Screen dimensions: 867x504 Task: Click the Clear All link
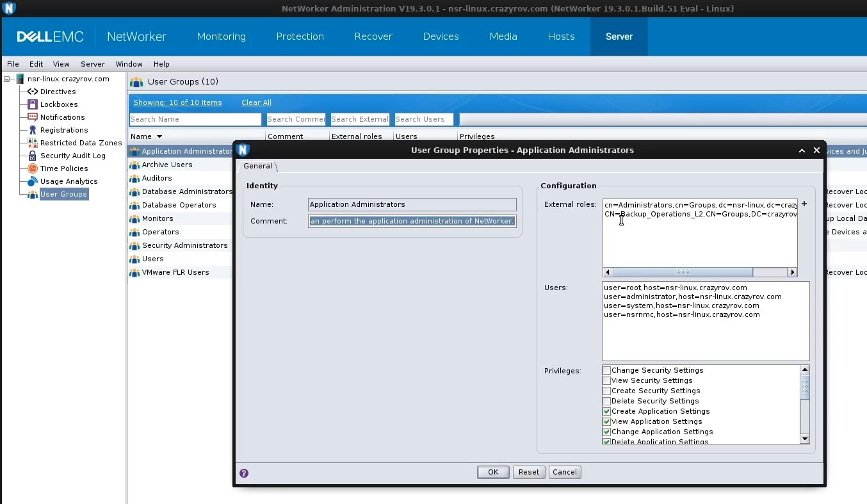pos(256,102)
